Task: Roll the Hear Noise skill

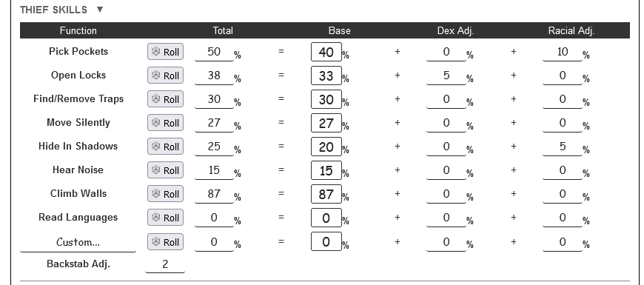Action: coord(166,170)
